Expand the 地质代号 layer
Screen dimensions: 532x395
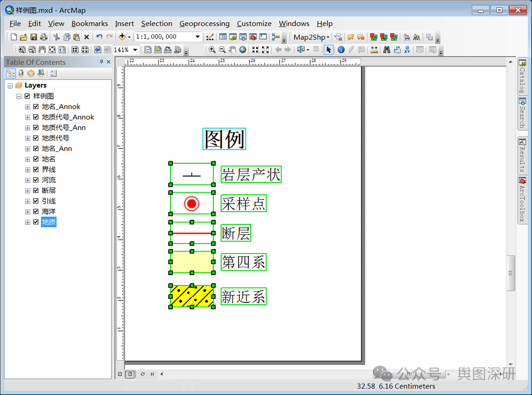click(x=28, y=138)
